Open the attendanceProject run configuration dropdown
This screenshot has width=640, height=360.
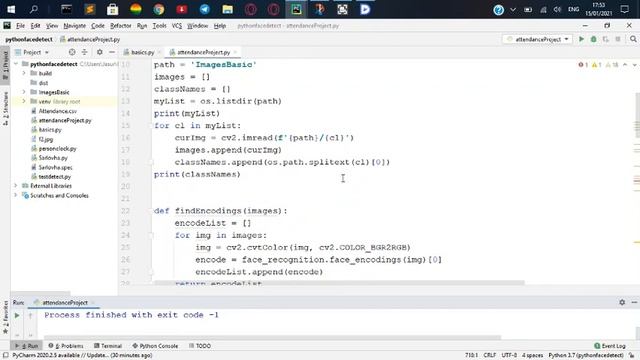[x=538, y=39]
